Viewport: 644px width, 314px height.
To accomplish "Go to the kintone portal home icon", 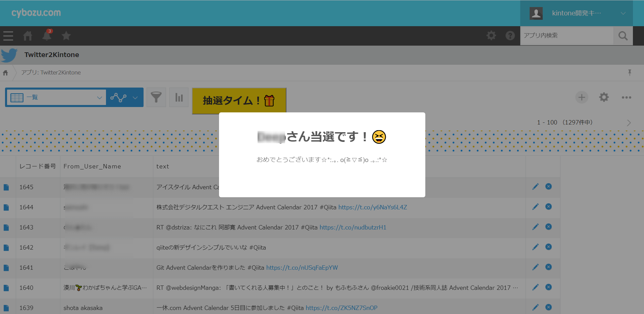I will tap(28, 36).
